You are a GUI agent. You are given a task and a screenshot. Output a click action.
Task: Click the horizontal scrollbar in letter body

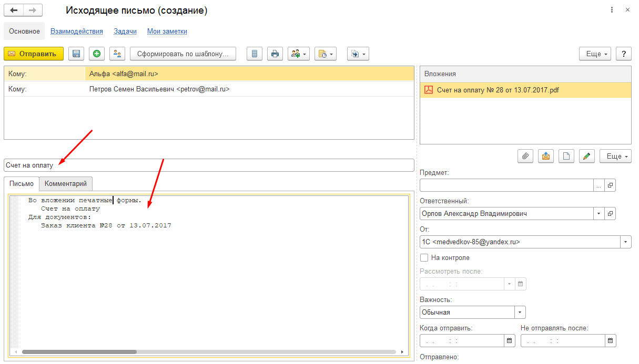click(79, 352)
